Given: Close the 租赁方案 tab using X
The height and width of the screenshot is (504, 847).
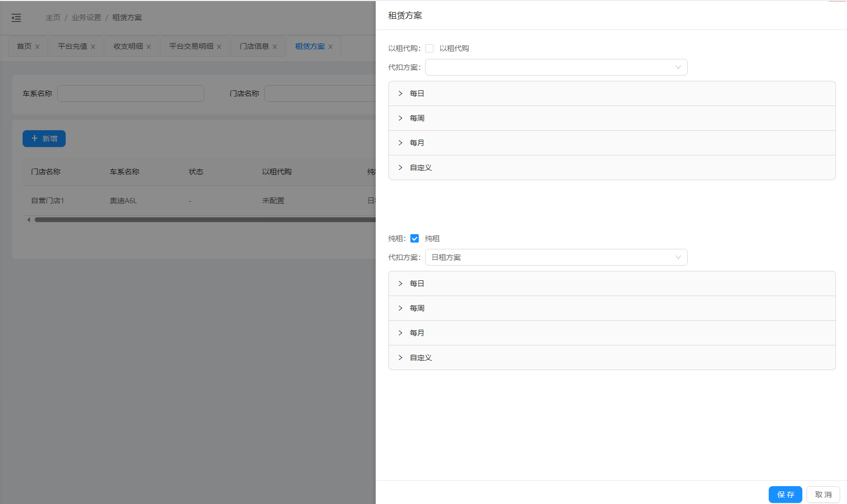Looking at the screenshot, I should point(330,47).
